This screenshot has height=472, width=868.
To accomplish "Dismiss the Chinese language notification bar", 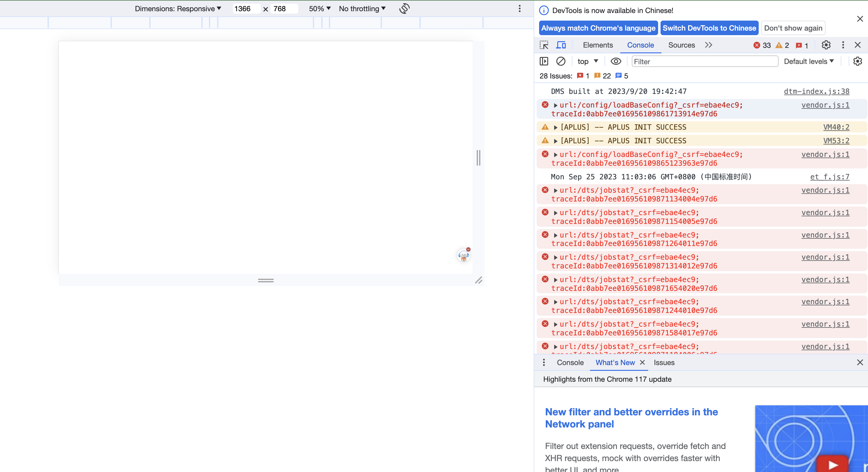I will tap(860, 19).
